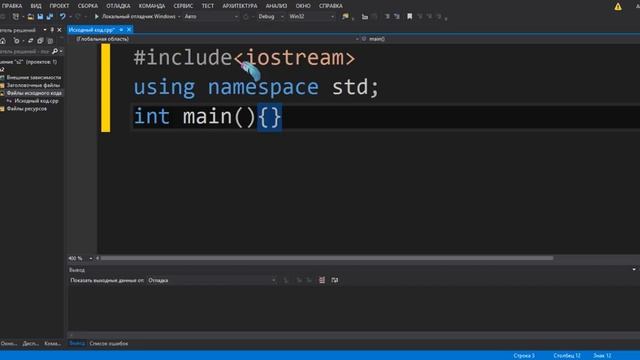
Task: Click the Find in Files toolbar icon
Action: click(345, 17)
